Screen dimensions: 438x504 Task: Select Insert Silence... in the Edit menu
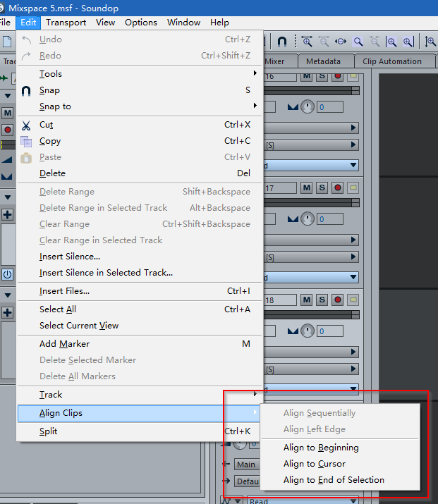[x=70, y=257]
